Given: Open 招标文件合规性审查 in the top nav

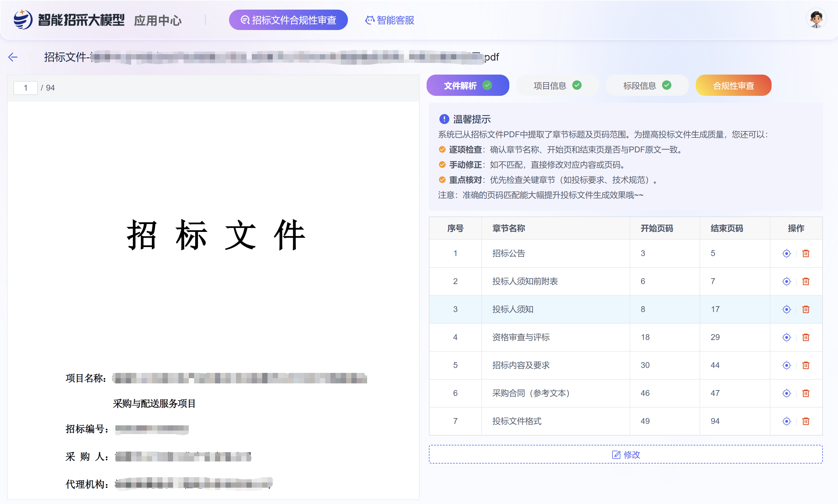Looking at the screenshot, I should pyautogui.click(x=288, y=20).
